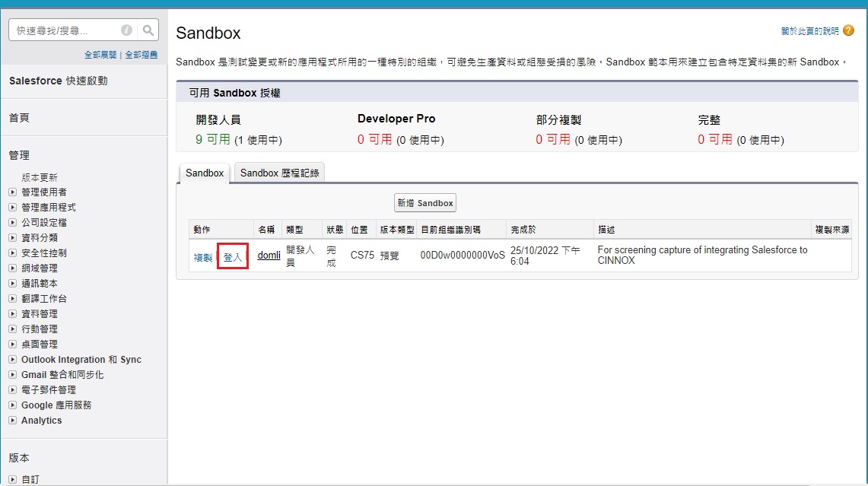Expand the 安全性控制 tree arrow
Viewport: 868px width, 486px height.
[12, 253]
